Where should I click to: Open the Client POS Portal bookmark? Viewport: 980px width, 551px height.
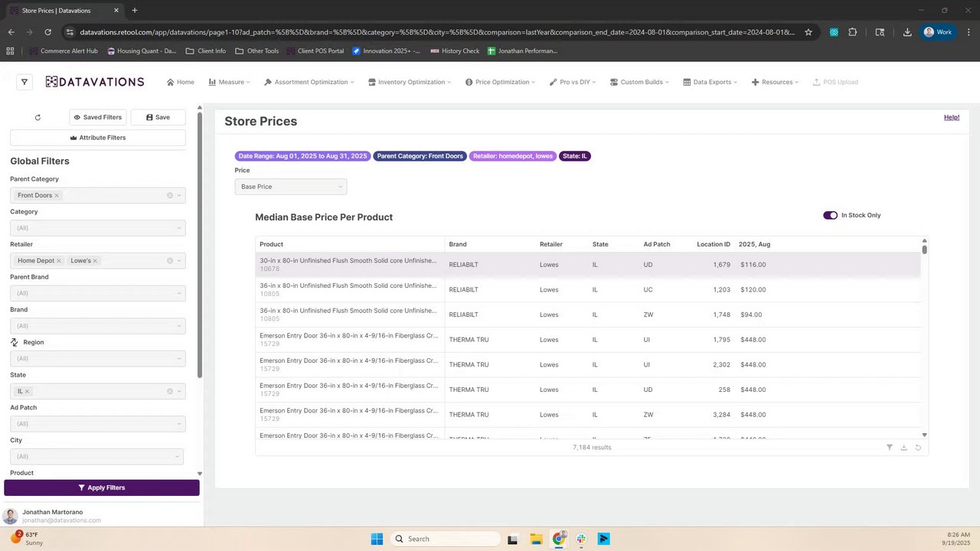[x=315, y=51]
